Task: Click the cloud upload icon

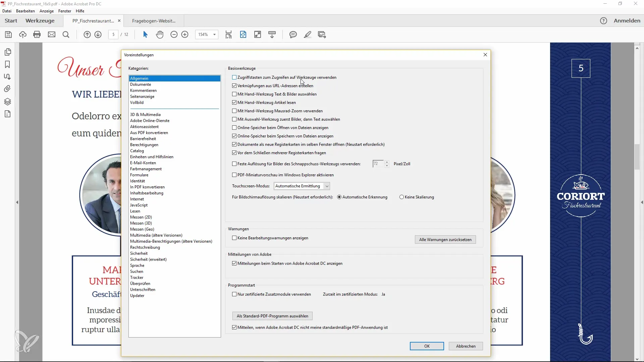Action: [x=23, y=35]
